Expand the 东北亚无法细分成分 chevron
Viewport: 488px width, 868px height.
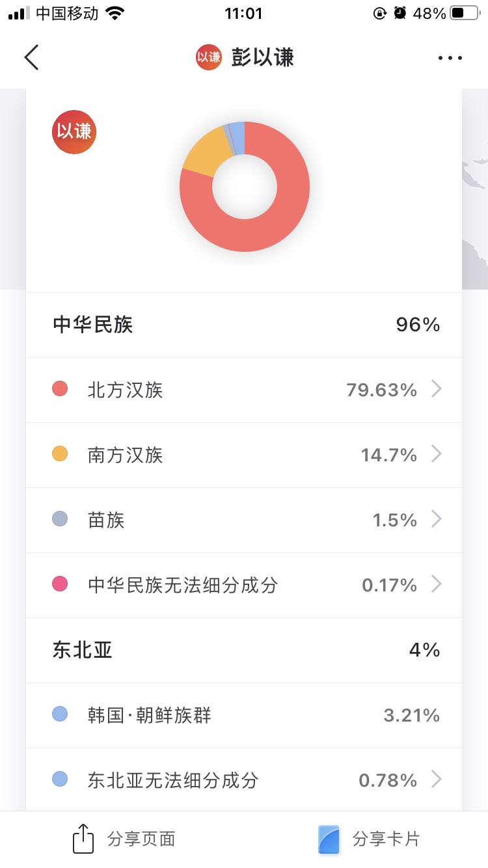coord(437,780)
